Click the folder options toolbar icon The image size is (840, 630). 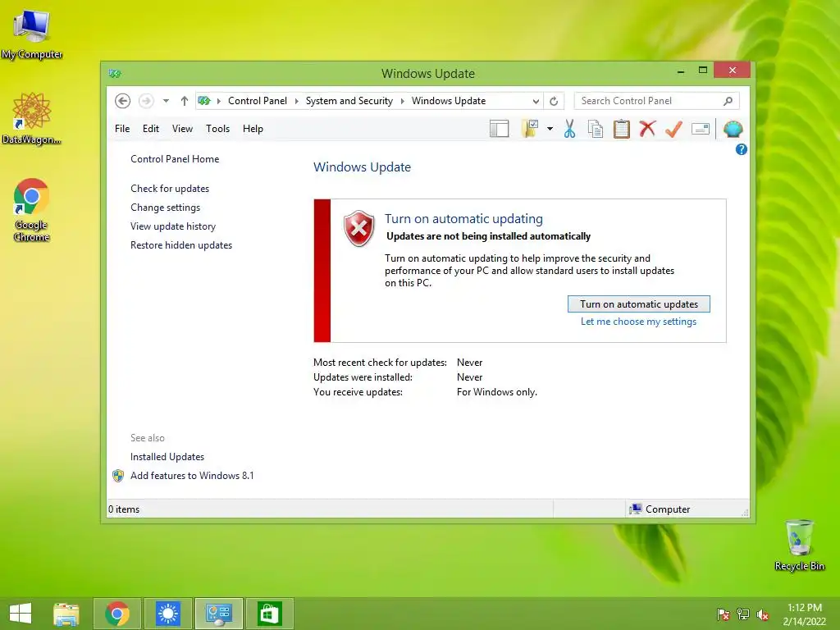pos(530,129)
